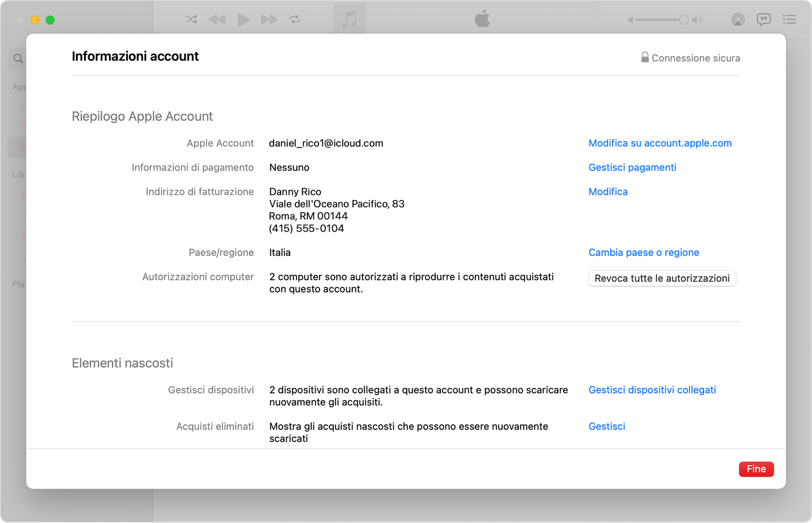Click the search magnifier in the sidebar
The height and width of the screenshot is (523, 812).
click(x=18, y=59)
